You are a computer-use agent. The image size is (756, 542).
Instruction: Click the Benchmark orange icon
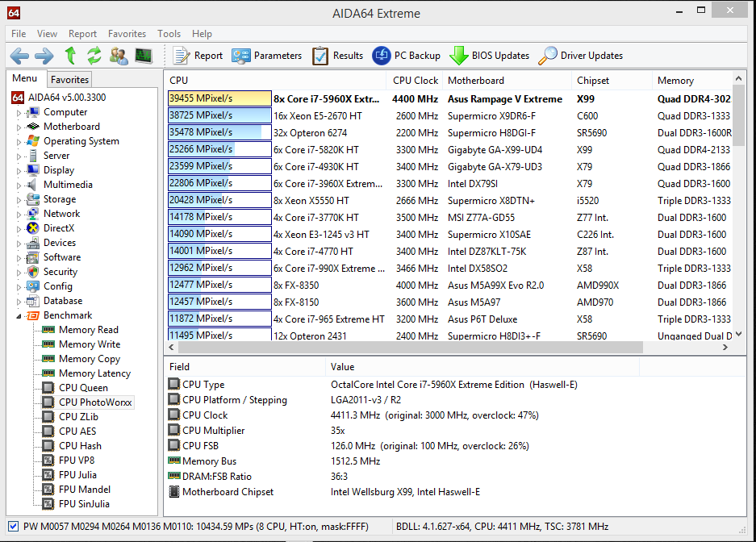tap(33, 315)
